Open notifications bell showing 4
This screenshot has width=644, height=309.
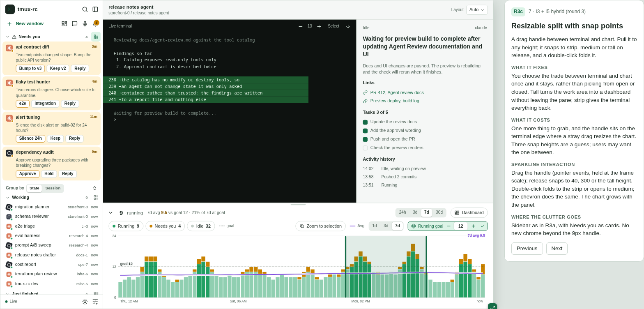coord(95,24)
